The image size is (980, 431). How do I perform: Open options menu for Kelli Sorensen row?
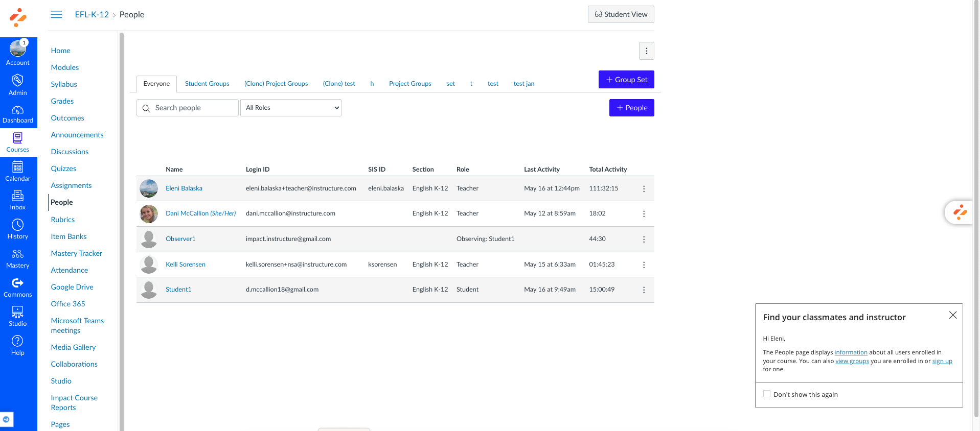click(x=644, y=265)
